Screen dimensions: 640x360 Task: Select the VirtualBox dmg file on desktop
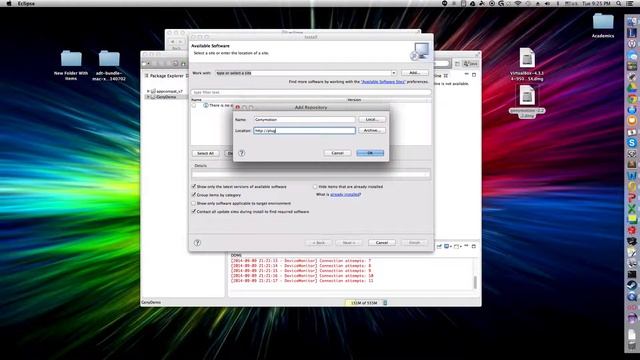click(527, 64)
